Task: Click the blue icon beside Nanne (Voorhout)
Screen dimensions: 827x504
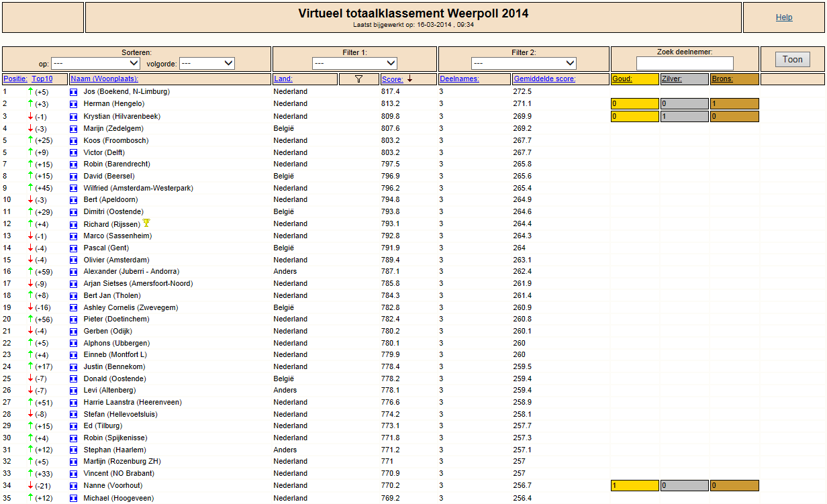Action: click(74, 486)
